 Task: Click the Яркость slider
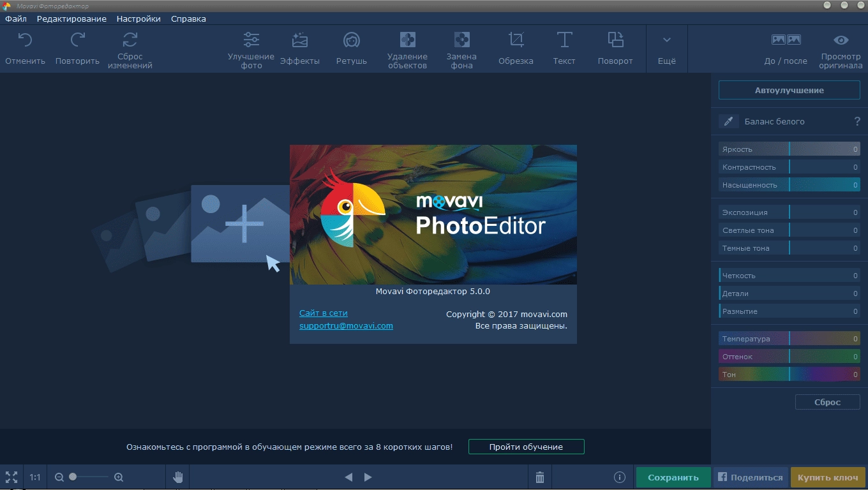(789, 149)
